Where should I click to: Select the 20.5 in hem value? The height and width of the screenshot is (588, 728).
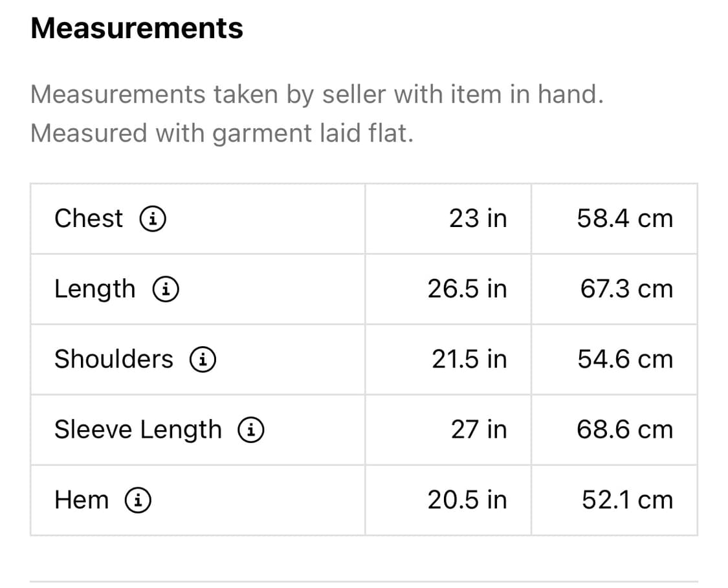(x=467, y=500)
